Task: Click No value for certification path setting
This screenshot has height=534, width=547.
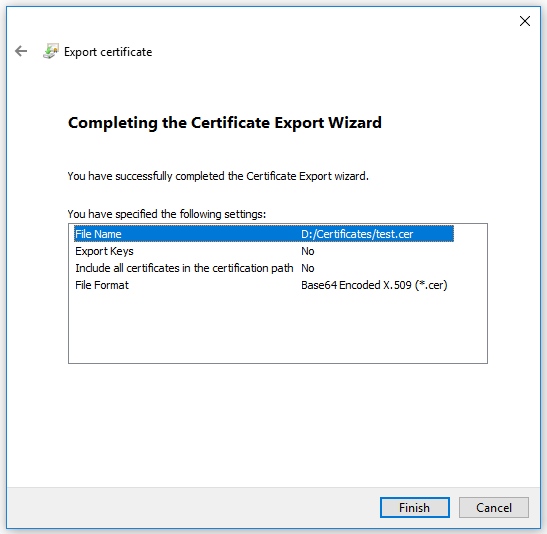Action: [x=308, y=268]
